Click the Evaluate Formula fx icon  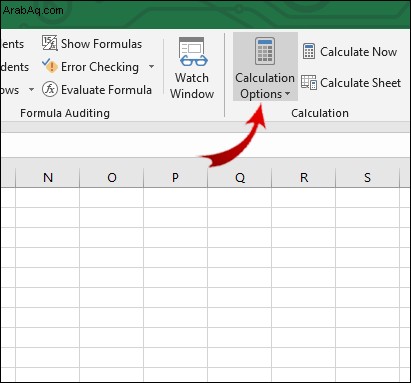pos(50,89)
